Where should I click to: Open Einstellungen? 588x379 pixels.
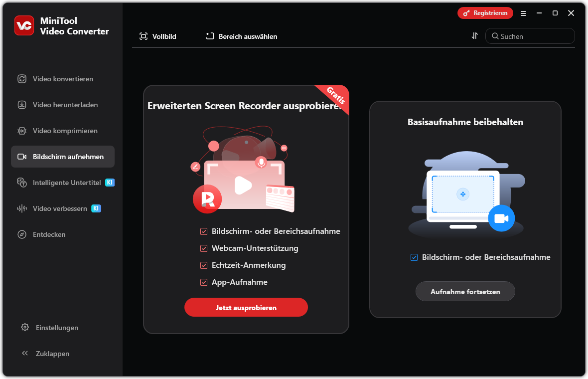click(57, 328)
